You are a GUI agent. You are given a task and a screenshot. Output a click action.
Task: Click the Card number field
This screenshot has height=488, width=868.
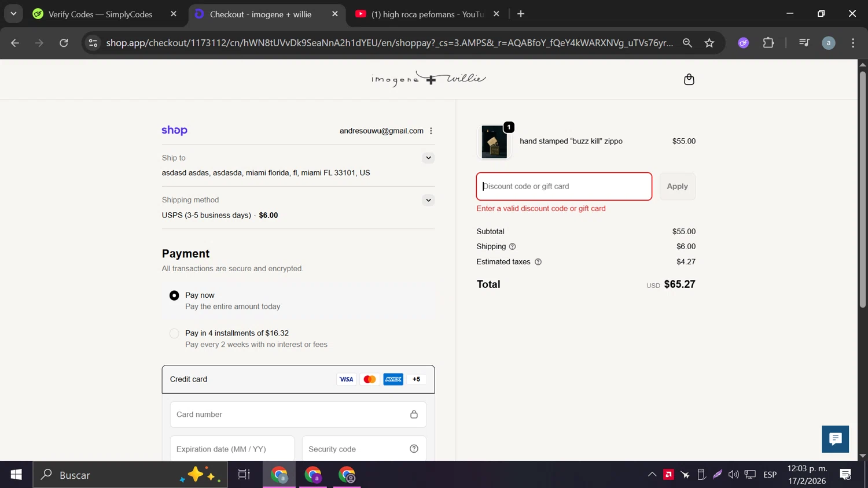pos(298,415)
